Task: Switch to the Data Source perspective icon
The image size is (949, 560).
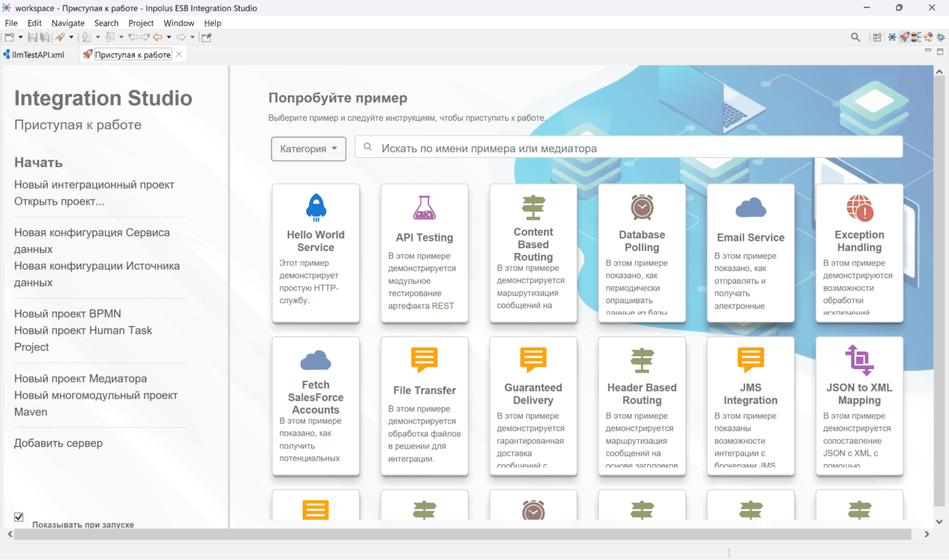Action: [916, 37]
